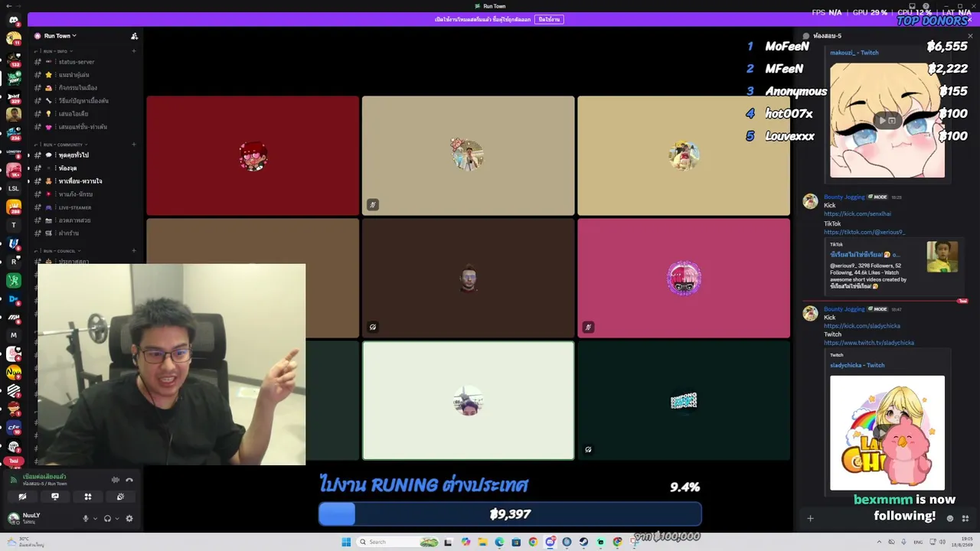Viewport: 980px width, 551px height.
Task: Collapse the RUN - COUNCIL category
Action: click(57, 251)
